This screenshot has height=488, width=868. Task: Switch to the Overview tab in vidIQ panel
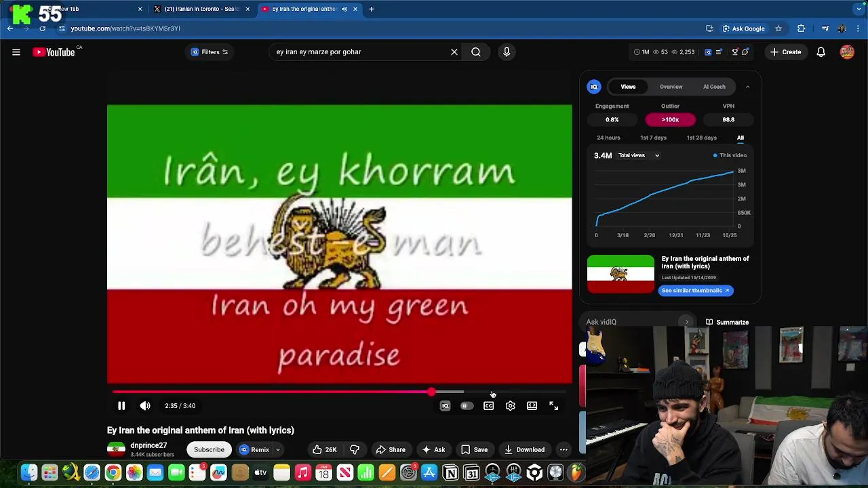point(671,87)
